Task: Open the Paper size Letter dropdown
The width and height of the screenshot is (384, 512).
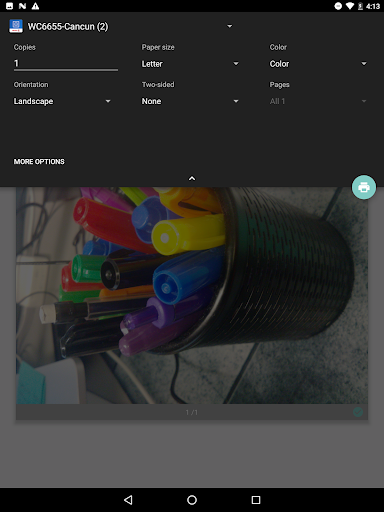Action: pyautogui.click(x=190, y=64)
